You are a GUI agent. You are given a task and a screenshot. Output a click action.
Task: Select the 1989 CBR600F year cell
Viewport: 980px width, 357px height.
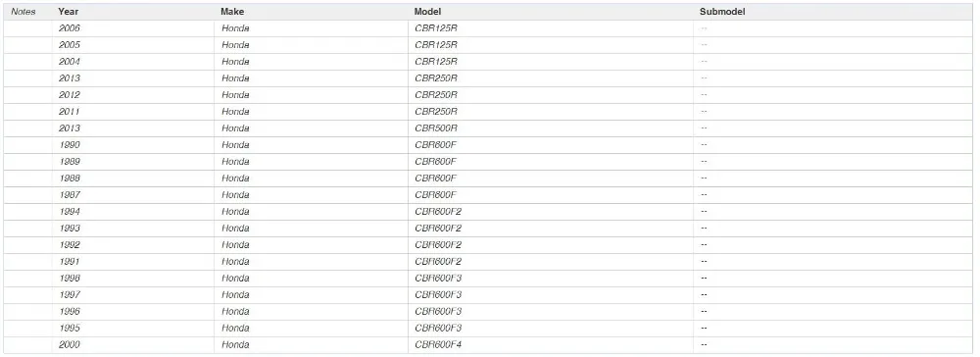pyautogui.click(x=133, y=161)
